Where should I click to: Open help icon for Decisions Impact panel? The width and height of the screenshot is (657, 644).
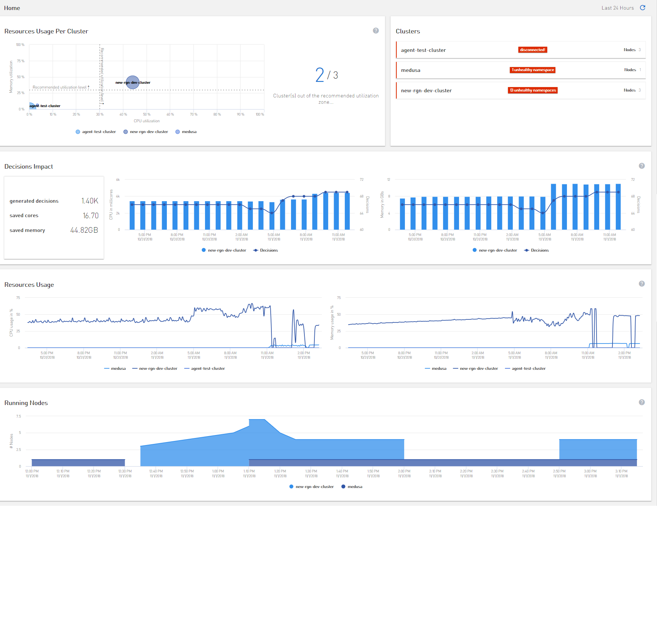pyautogui.click(x=642, y=166)
